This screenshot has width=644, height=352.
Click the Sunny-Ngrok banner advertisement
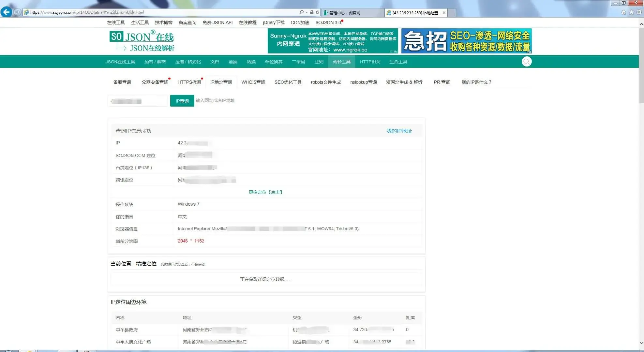click(x=333, y=41)
